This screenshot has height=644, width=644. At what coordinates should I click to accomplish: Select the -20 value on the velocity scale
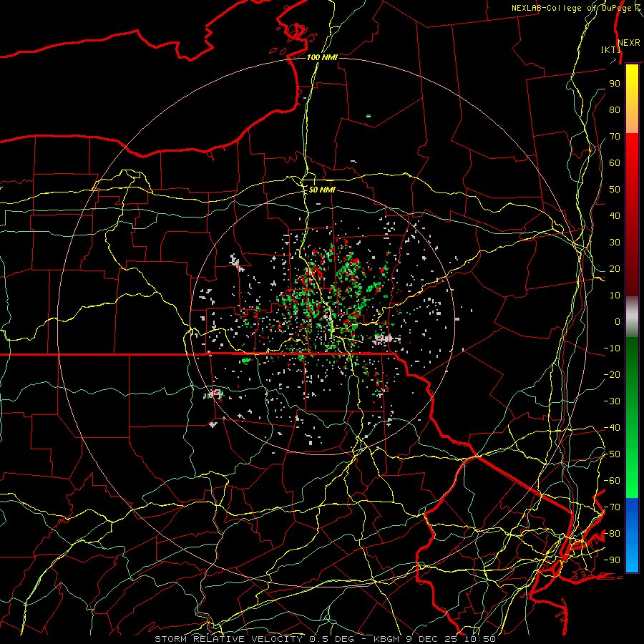pyautogui.click(x=612, y=374)
